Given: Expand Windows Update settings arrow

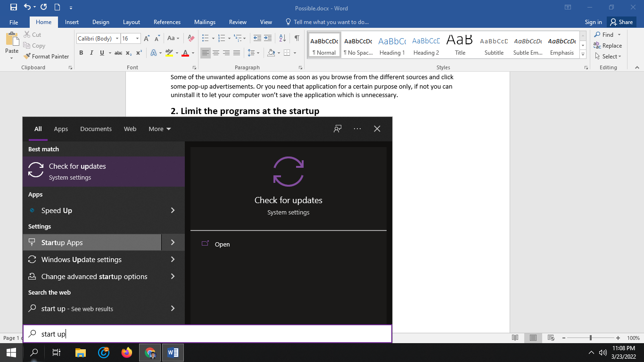Looking at the screenshot, I should (173, 260).
